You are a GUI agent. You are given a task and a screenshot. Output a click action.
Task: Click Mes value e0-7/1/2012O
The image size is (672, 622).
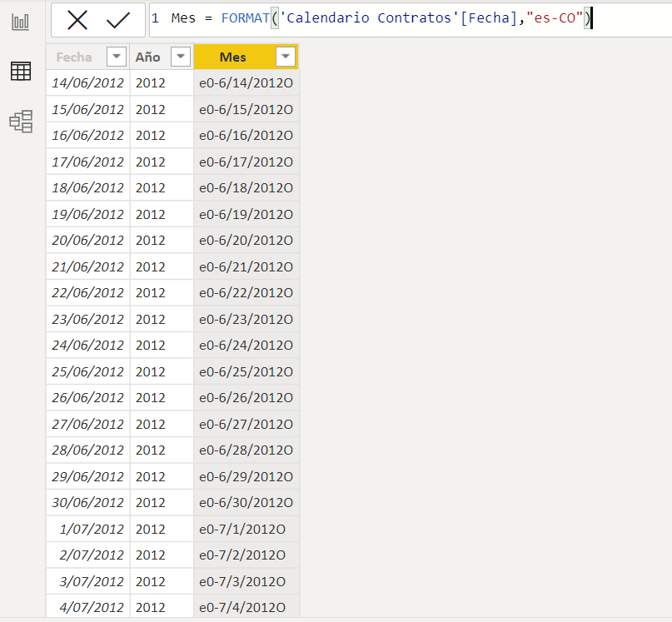[246, 529]
